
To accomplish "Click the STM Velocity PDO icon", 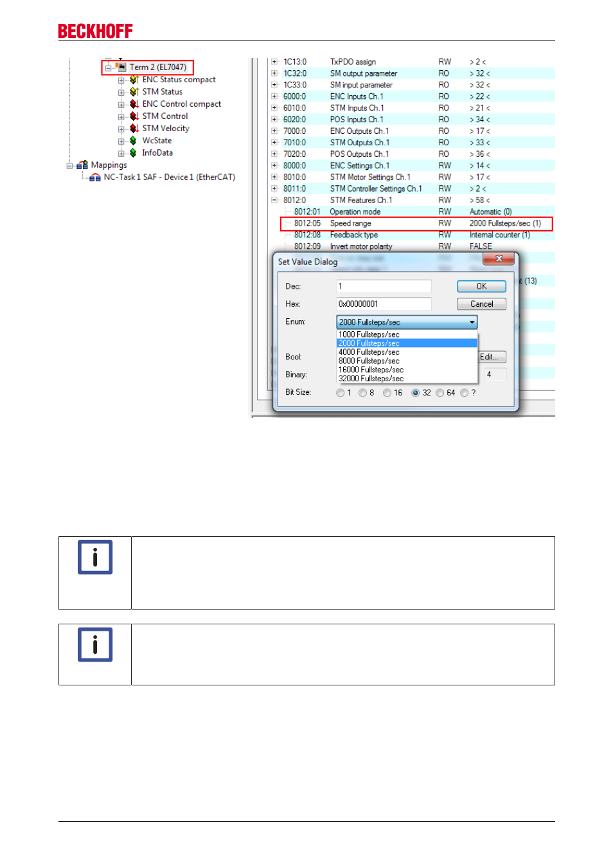I will point(134,129).
